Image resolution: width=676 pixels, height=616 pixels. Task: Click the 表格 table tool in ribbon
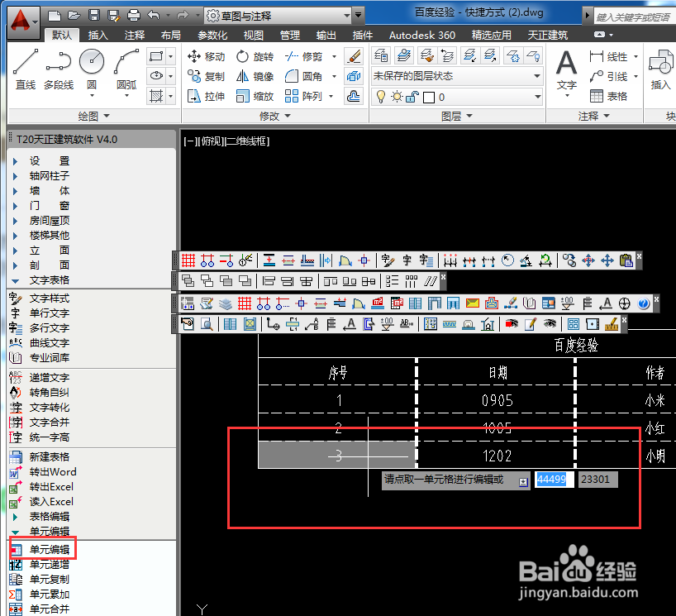coord(608,96)
